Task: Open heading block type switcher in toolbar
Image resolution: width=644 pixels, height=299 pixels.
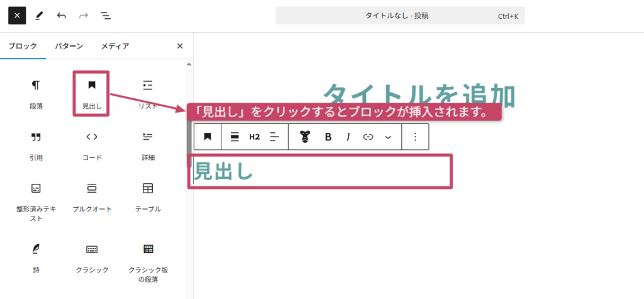Action: pos(208,137)
